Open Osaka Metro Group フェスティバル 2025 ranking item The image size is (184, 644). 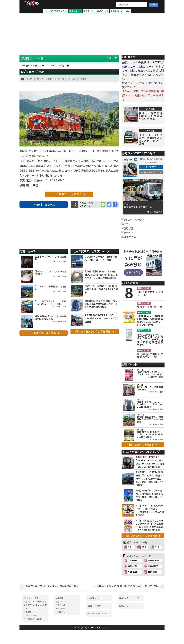[x=150, y=462]
